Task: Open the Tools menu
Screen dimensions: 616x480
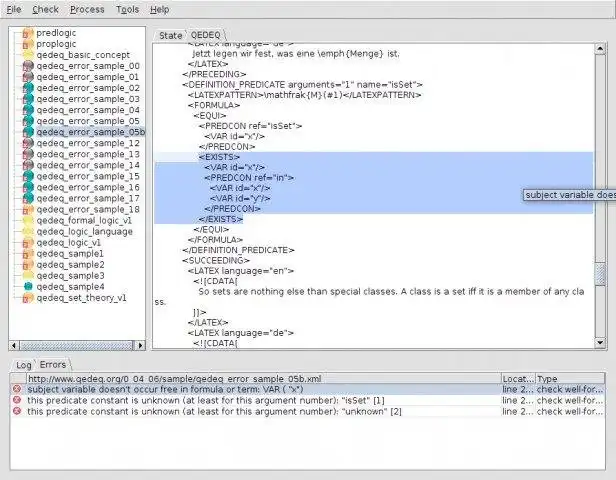Action: tap(127, 9)
